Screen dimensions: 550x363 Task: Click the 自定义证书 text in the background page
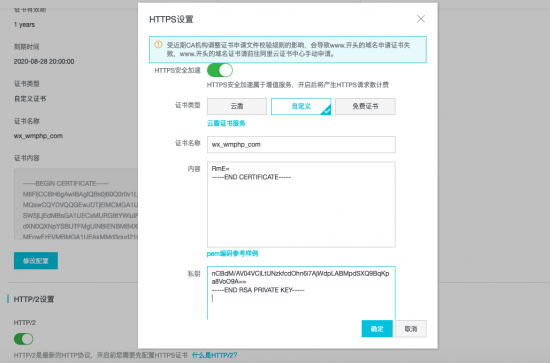click(30, 99)
